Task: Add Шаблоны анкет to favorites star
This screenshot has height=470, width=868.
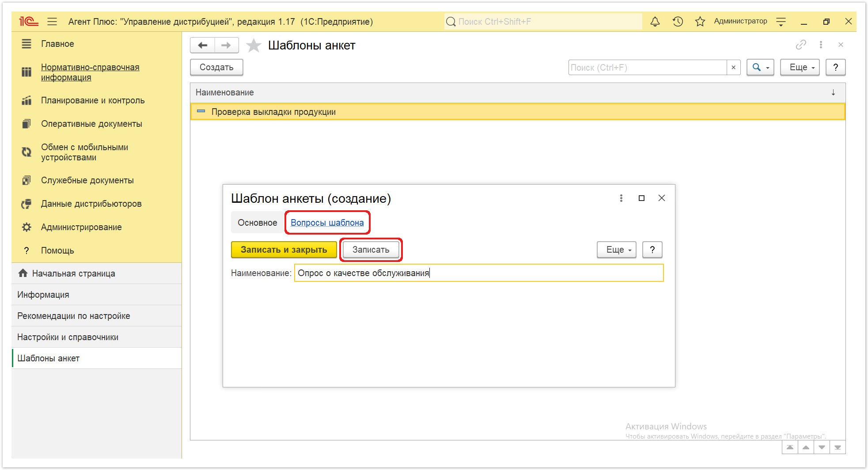Action: pyautogui.click(x=254, y=45)
